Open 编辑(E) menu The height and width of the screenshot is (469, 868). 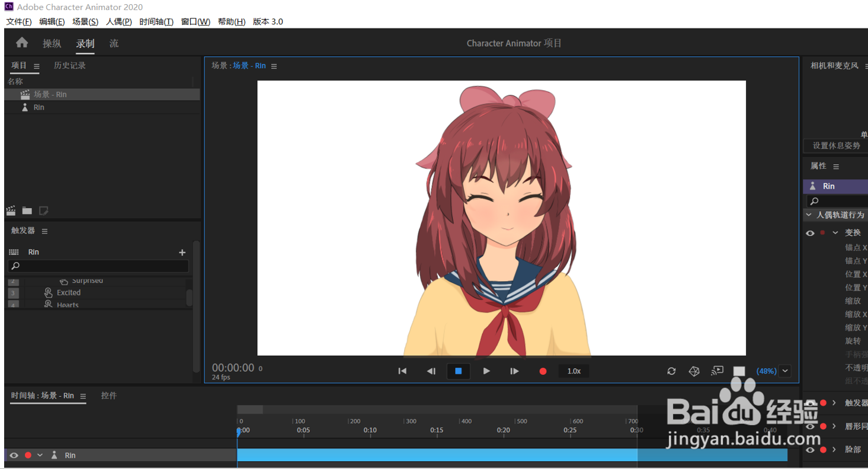pyautogui.click(x=52, y=22)
